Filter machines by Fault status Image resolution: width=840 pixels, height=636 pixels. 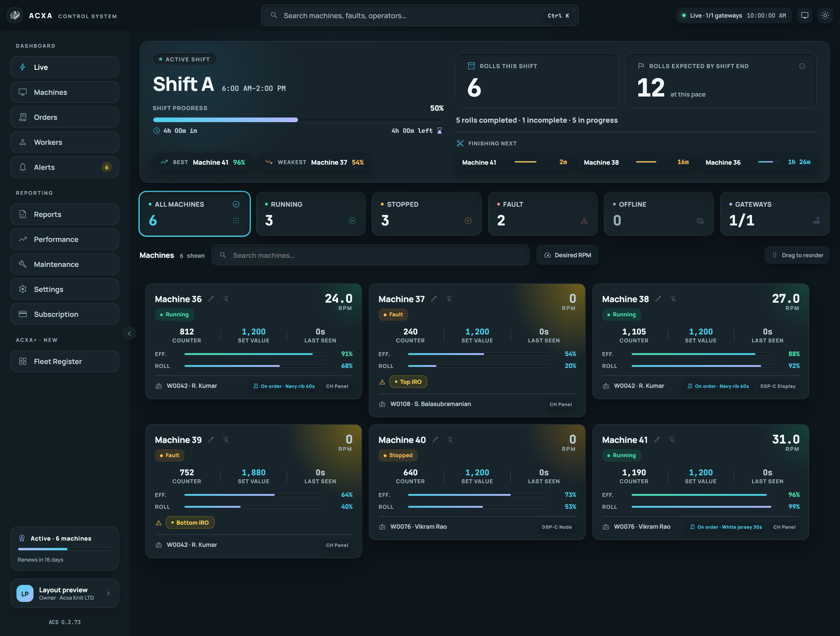tap(543, 214)
